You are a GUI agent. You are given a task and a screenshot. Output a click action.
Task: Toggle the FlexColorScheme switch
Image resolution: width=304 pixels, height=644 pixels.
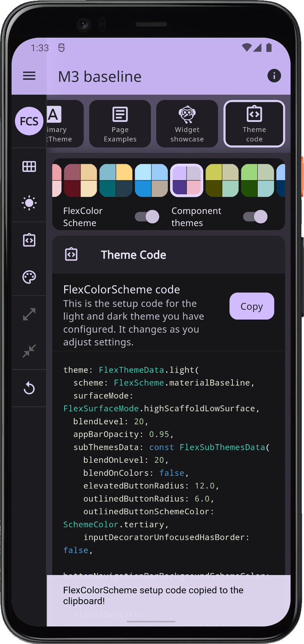[147, 217]
